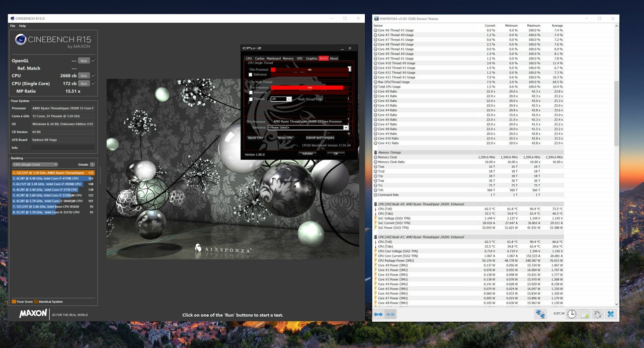Click Details arrow in Cinebench Ranking
This screenshot has height=348, width=644.
click(x=93, y=165)
